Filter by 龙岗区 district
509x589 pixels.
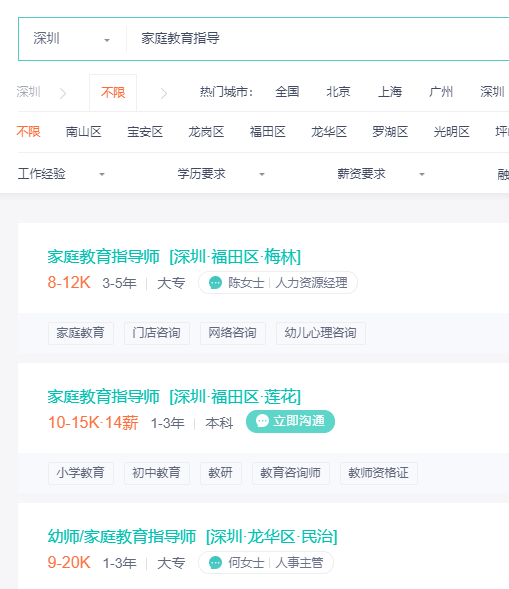pyautogui.click(x=206, y=132)
